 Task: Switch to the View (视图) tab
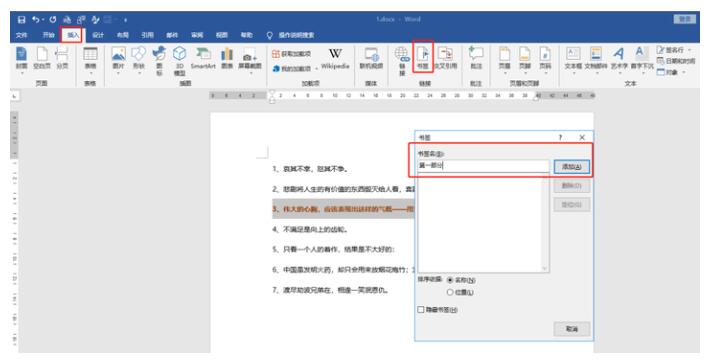click(x=222, y=35)
